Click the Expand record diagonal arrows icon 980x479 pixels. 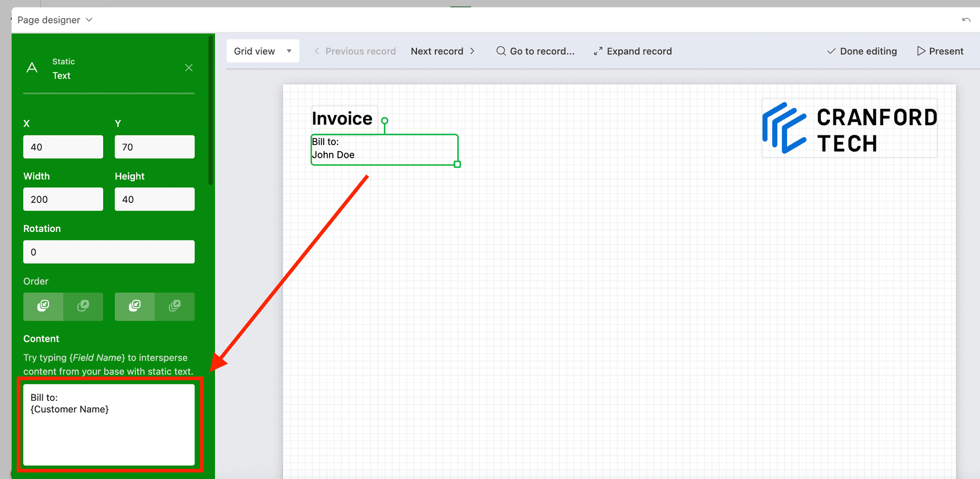(598, 51)
